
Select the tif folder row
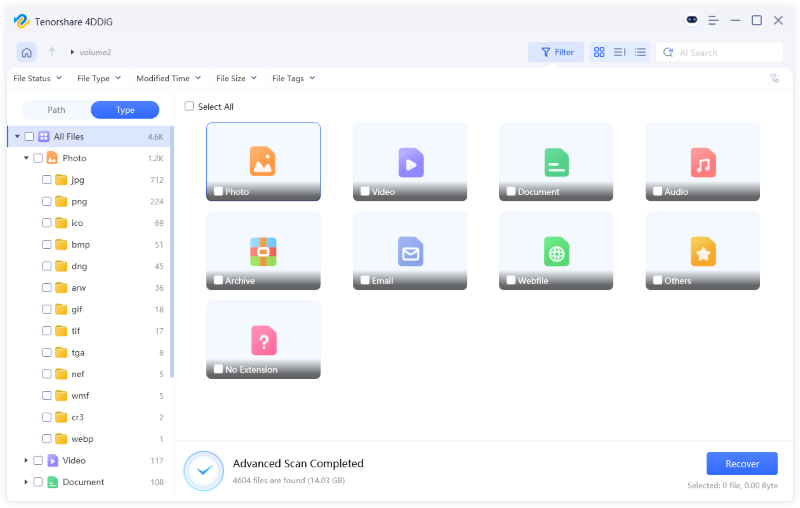[x=90, y=331]
